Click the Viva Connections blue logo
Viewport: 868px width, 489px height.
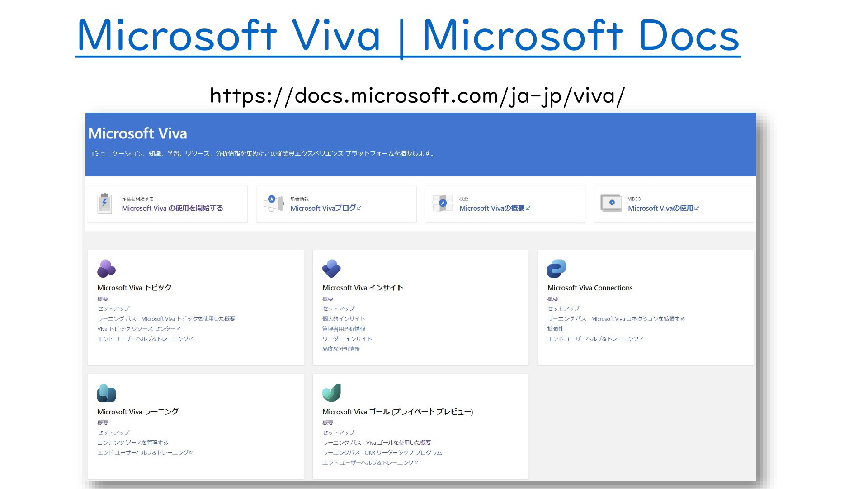557,268
